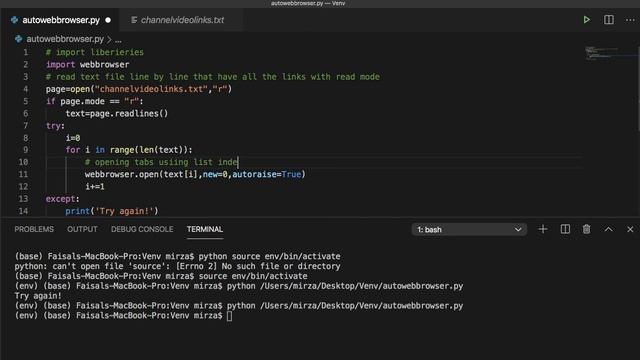Viewport: 640px width, 360px height.
Task: Select the autowebbrowser.py editor tab
Action: click(61, 20)
